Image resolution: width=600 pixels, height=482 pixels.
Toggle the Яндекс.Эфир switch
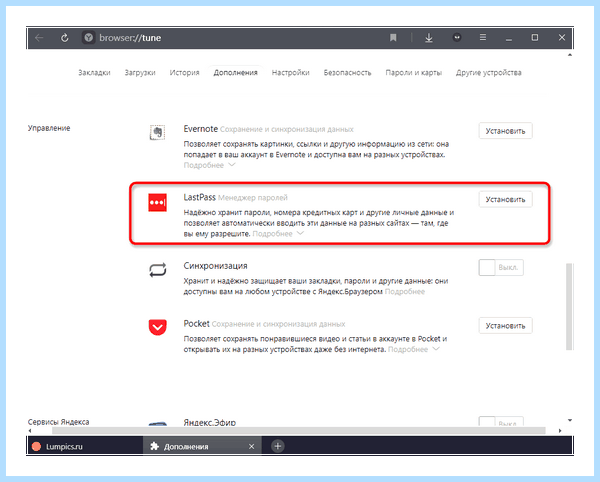[501, 422]
